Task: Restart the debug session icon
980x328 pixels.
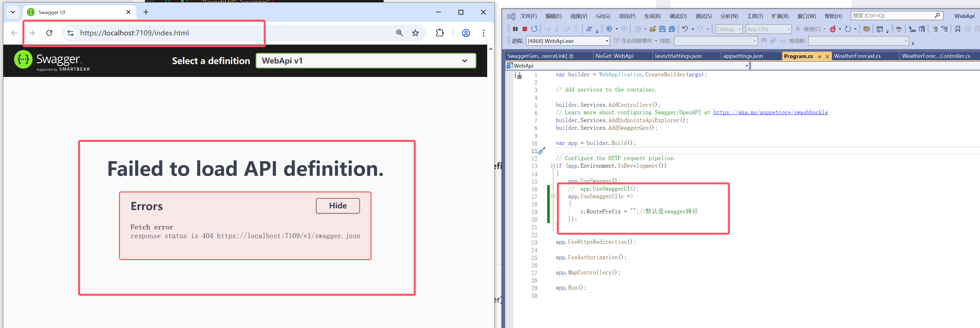Action: click(x=535, y=29)
